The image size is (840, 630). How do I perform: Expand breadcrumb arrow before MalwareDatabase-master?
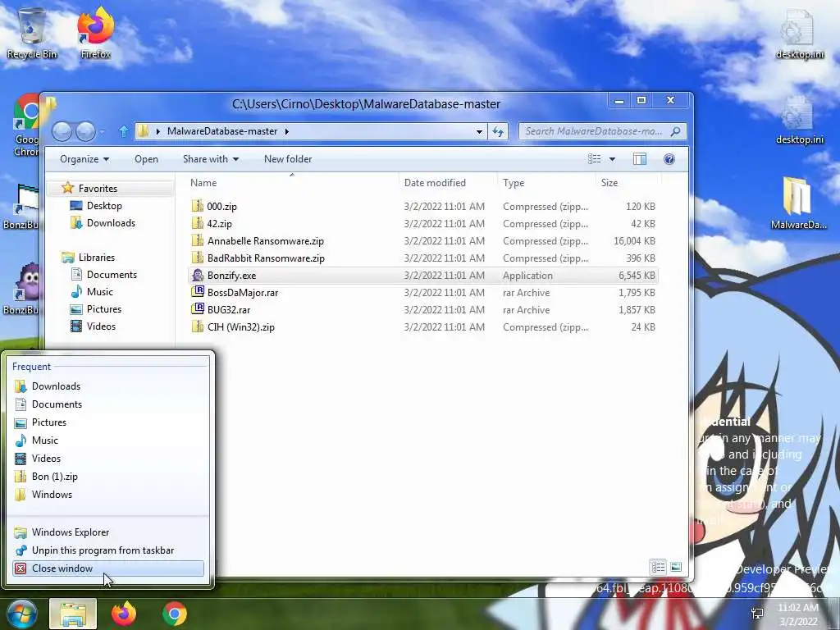tap(158, 131)
